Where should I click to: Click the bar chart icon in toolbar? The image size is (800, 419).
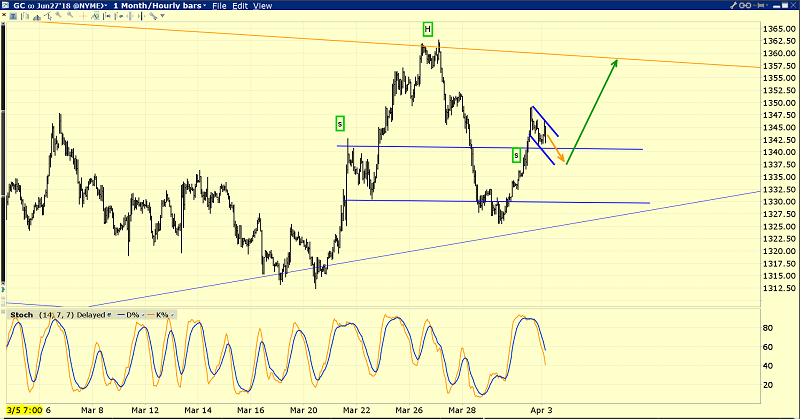pyautogui.click(x=25, y=16)
